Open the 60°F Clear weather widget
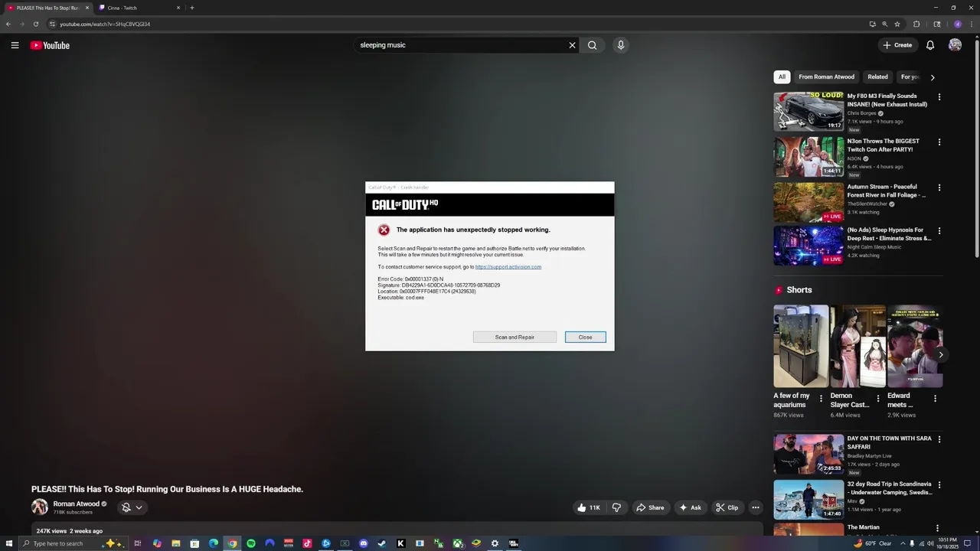The height and width of the screenshot is (551, 980). click(x=873, y=543)
